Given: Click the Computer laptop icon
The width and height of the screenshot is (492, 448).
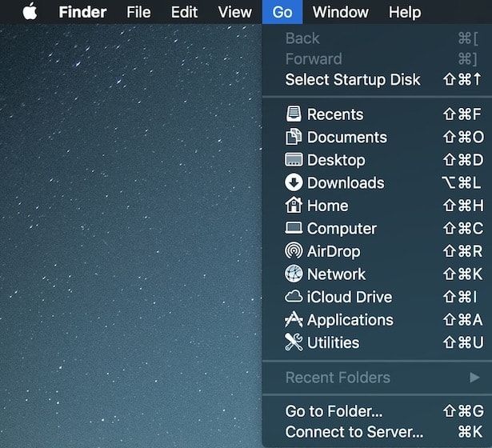Looking at the screenshot, I should pyautogui.click(x=294, y=229).
